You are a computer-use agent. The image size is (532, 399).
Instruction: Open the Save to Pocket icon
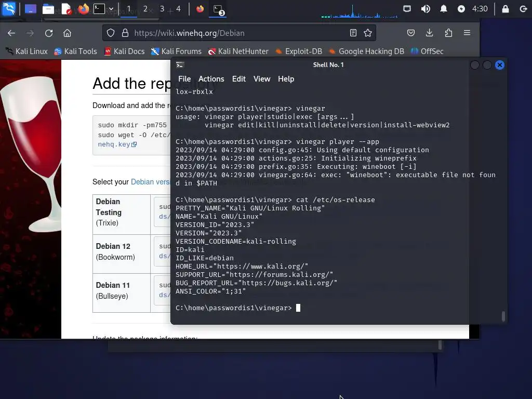411,33
